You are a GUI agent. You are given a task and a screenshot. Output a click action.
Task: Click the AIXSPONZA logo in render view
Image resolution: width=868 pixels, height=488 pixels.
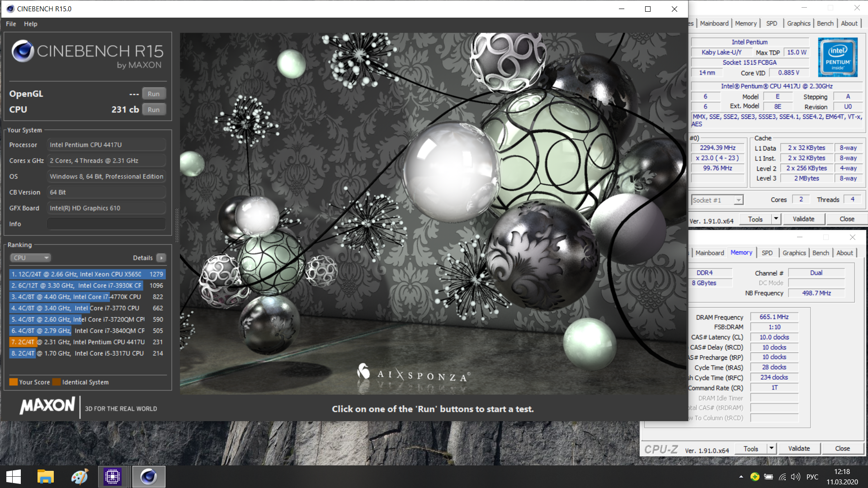(414, 373)
